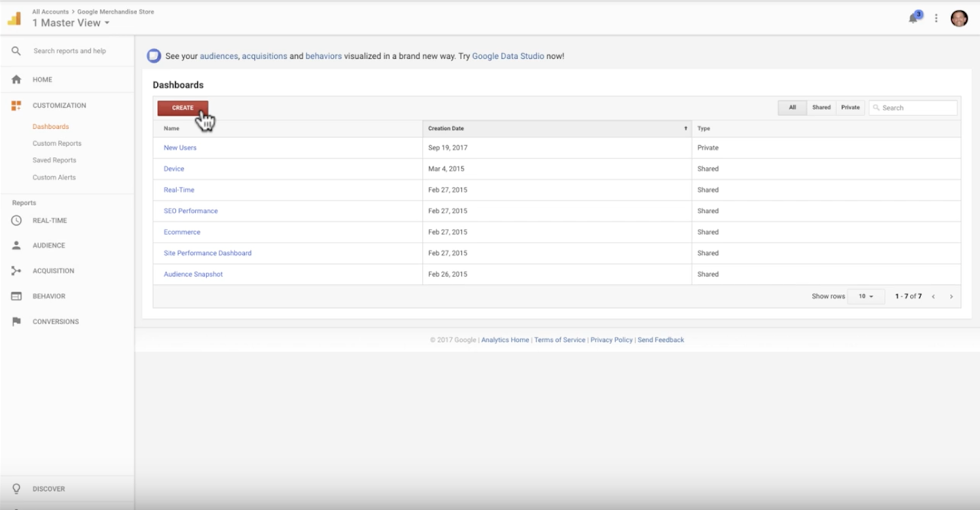
Task: Click the All Accounts breadcrumb text
Action: [x=50, y=12]
